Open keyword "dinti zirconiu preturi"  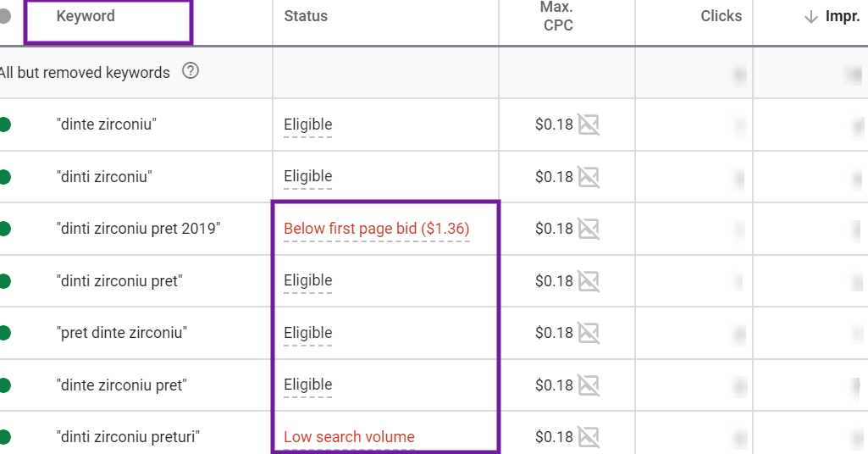coord(128,437)
